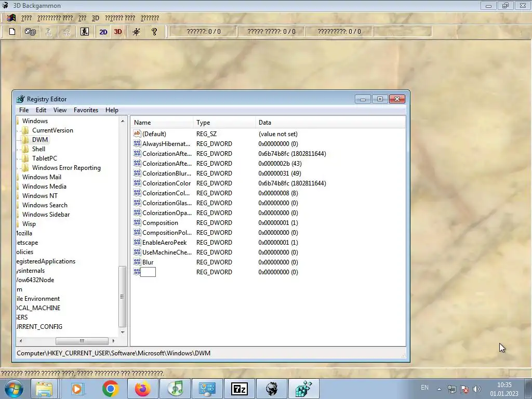Open the 3D menu in Backgammon menu bar
532x399 pixels.
coord(96,18)
